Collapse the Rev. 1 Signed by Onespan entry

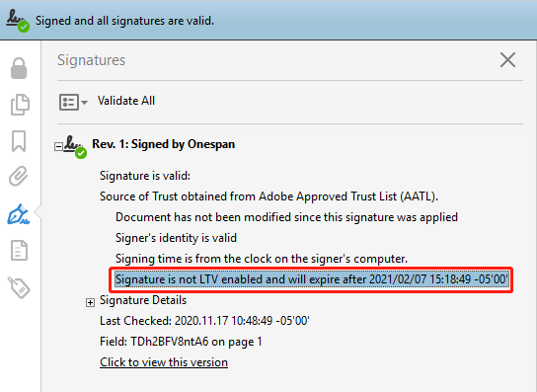click(x=58, y=147)
